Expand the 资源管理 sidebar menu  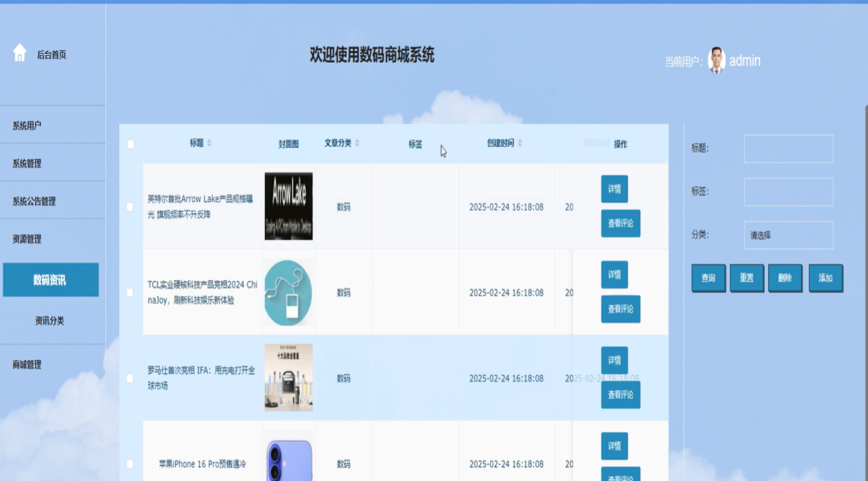tap(52, 239)
